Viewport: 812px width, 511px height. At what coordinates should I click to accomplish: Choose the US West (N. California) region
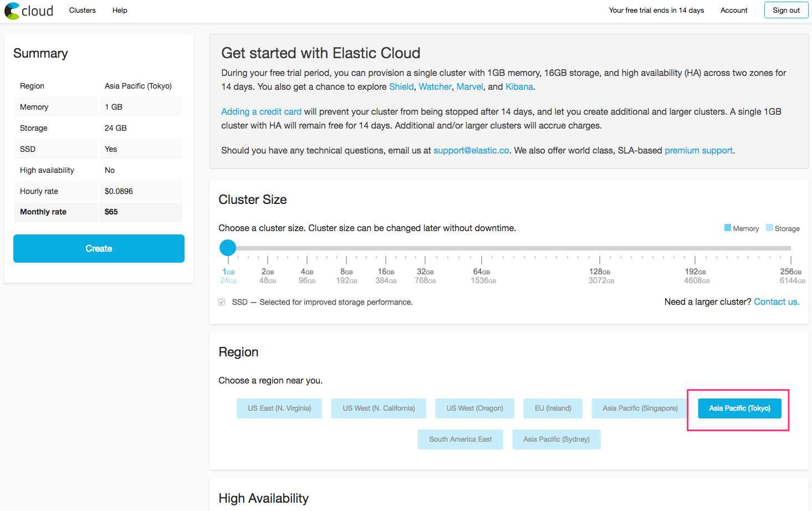(379, 408)
